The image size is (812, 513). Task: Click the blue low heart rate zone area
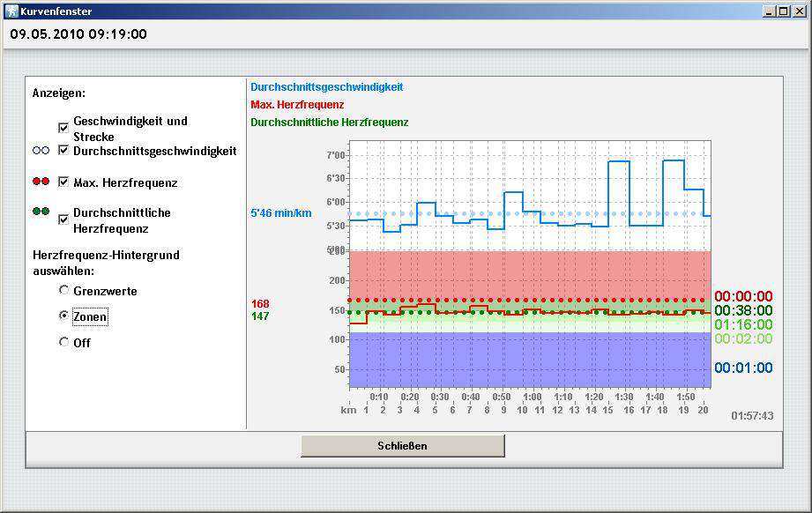click(x=529, y=361)
